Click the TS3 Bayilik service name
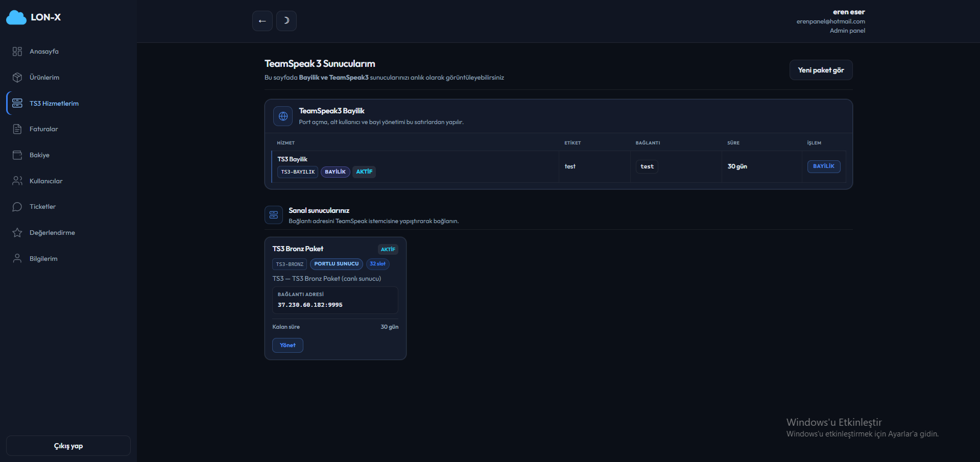 (293, 159)
